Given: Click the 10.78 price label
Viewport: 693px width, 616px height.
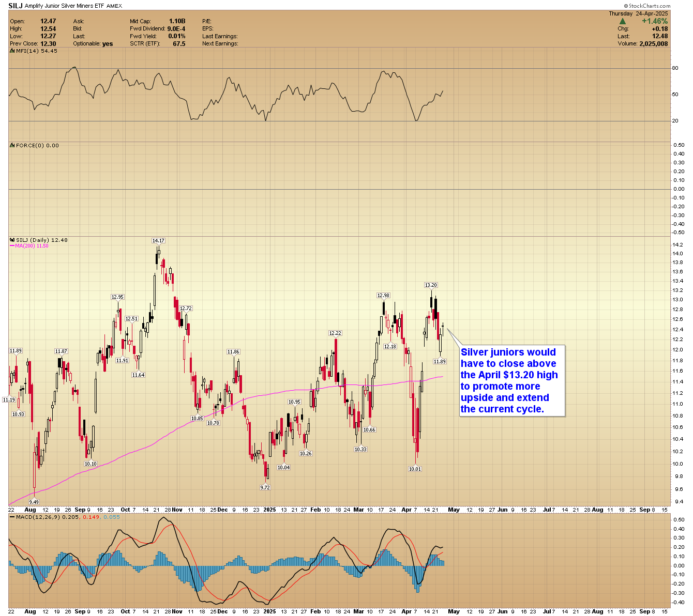Looking at the screenshot, I should tap(213, 423).
